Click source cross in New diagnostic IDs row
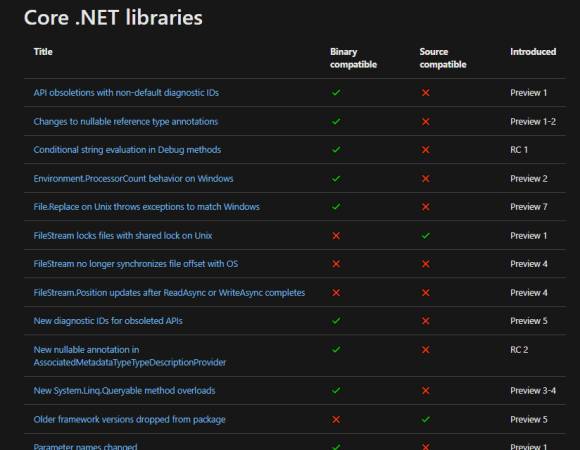Screen dimensions: 580x450 click(426, 321)
